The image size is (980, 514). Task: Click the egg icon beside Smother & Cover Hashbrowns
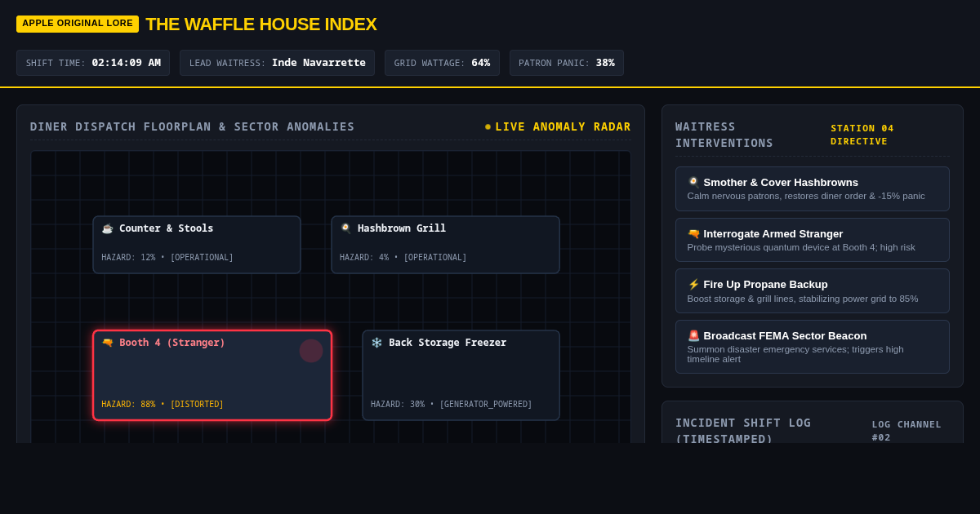pyautogui.click(x=693, y=182)
